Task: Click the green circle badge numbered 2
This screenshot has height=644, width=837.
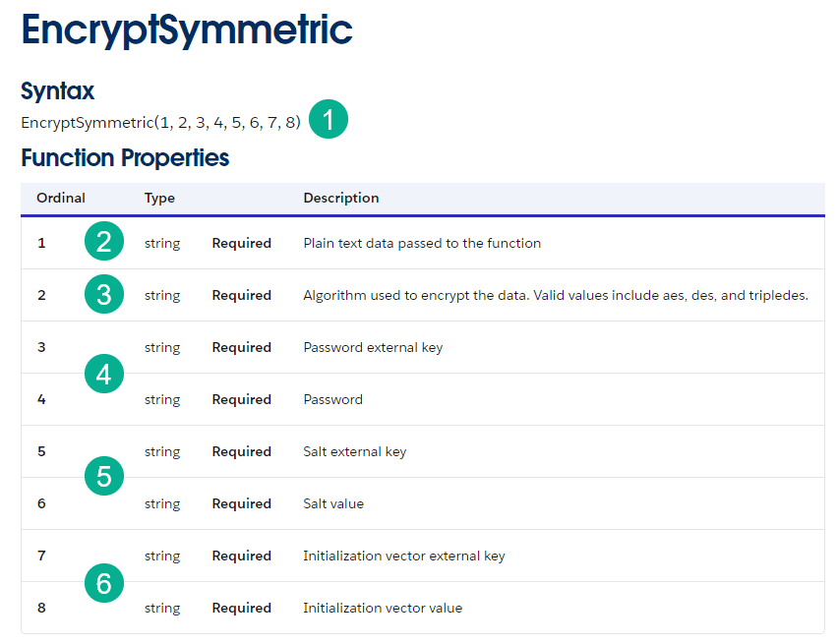Action: pos(104,242)
